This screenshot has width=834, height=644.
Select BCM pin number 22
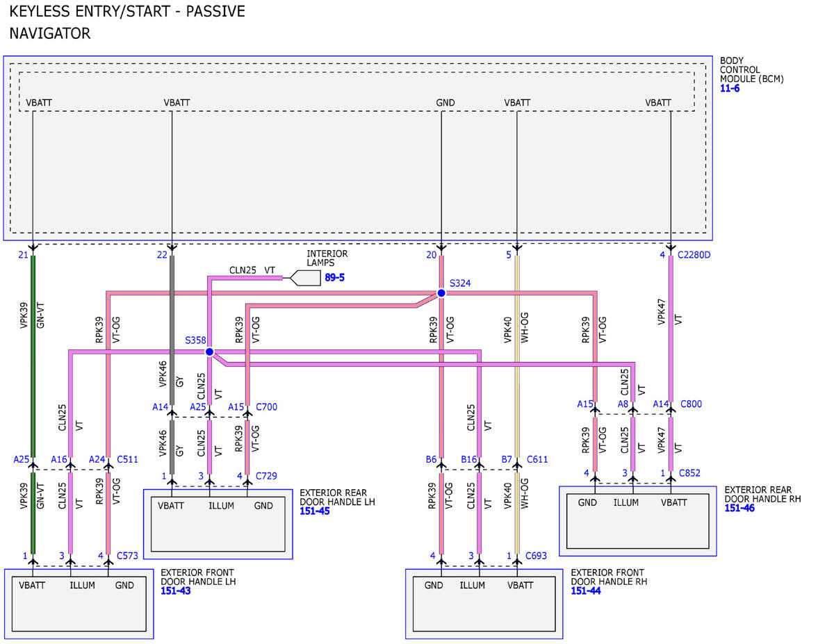[x=162, y=255]
